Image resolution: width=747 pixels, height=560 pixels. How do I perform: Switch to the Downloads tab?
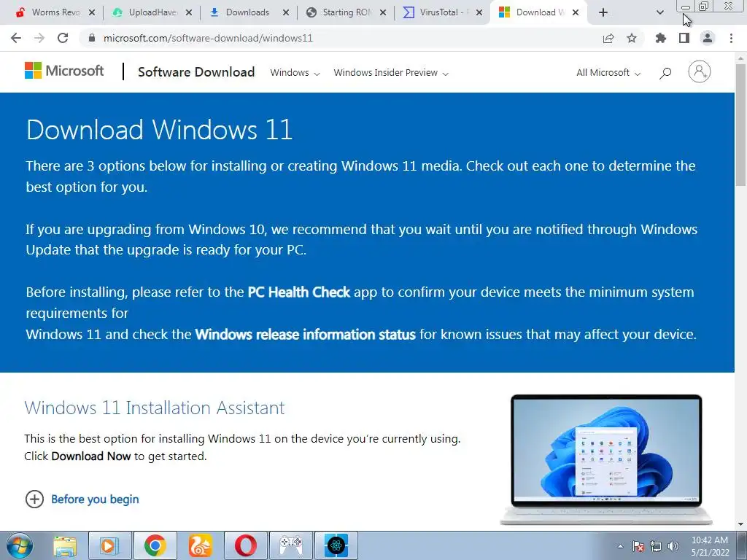247,12
